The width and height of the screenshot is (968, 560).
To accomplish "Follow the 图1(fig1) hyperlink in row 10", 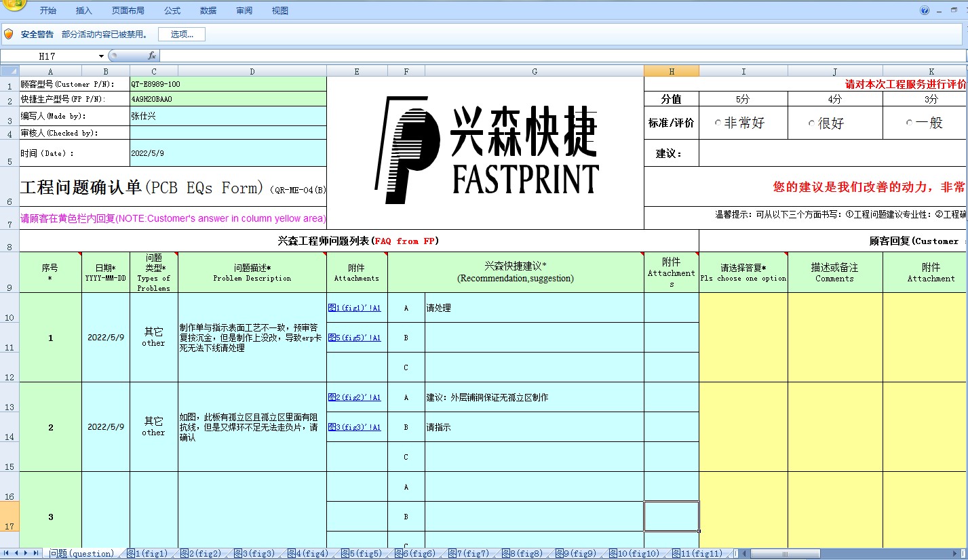I will click(x=354, y=308).
